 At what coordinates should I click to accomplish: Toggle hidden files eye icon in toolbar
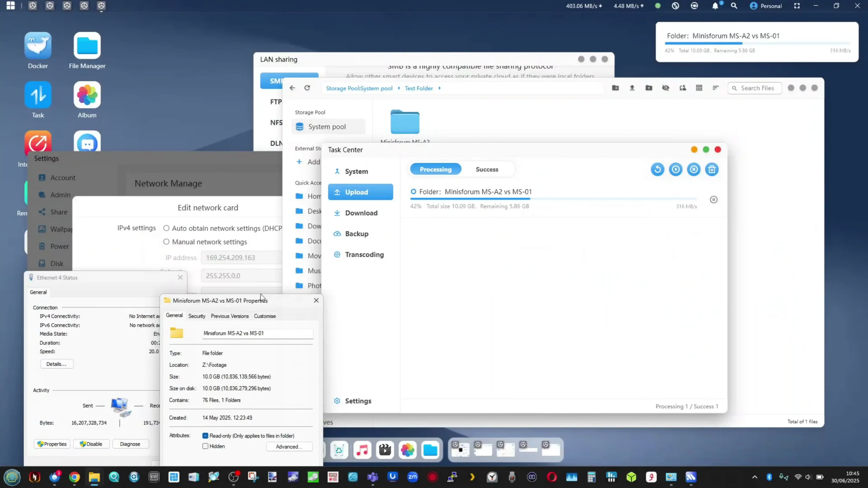(666, 88)
